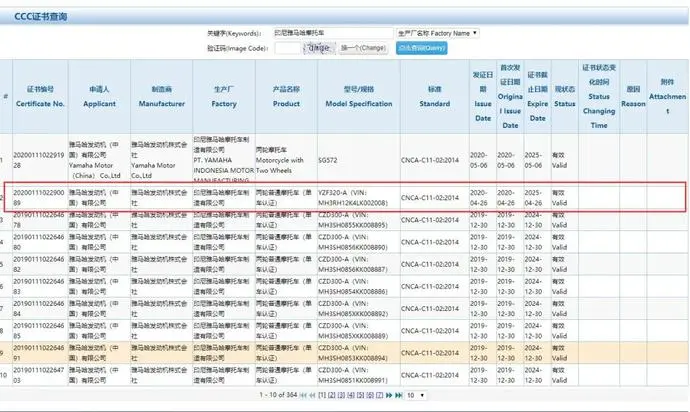Viewport: 690px width, 412px height.
Task: Click expire date 2025-04-26
Action: pos(533,198)
